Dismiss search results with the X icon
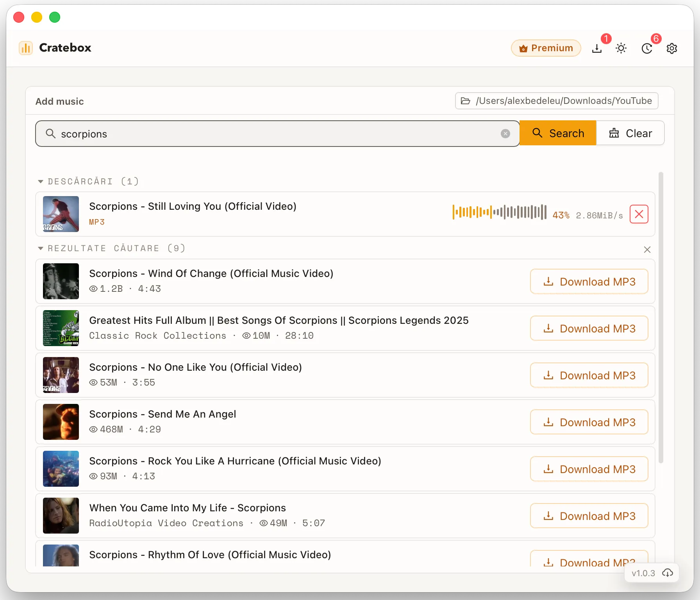 pyautogui.click(x=647, y=250)
